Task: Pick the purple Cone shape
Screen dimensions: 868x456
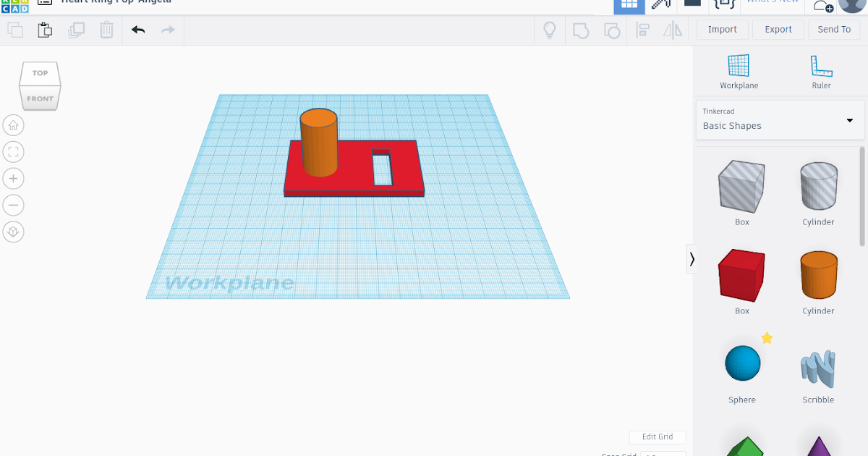Action: [x=818, y=446]
